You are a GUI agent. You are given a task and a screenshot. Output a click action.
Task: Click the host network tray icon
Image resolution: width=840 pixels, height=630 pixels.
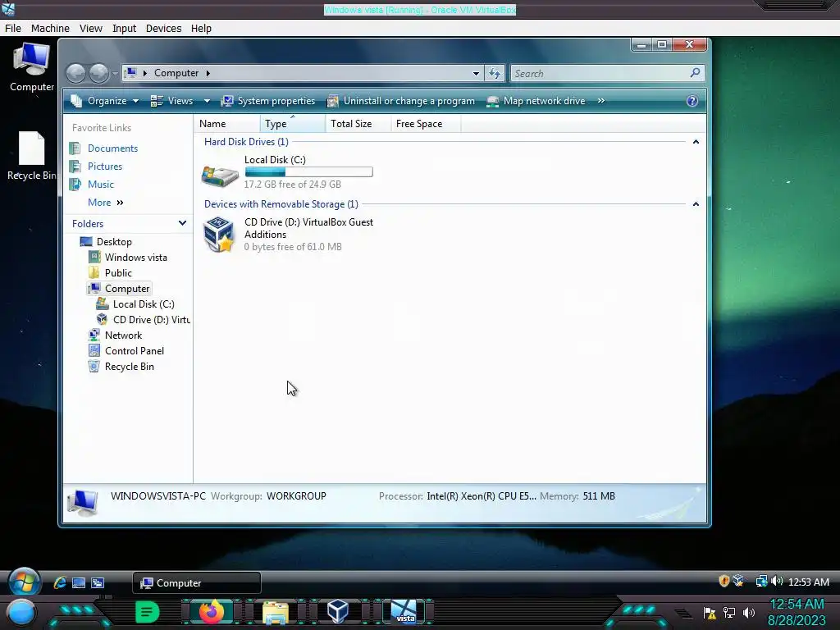pos(729,613)
